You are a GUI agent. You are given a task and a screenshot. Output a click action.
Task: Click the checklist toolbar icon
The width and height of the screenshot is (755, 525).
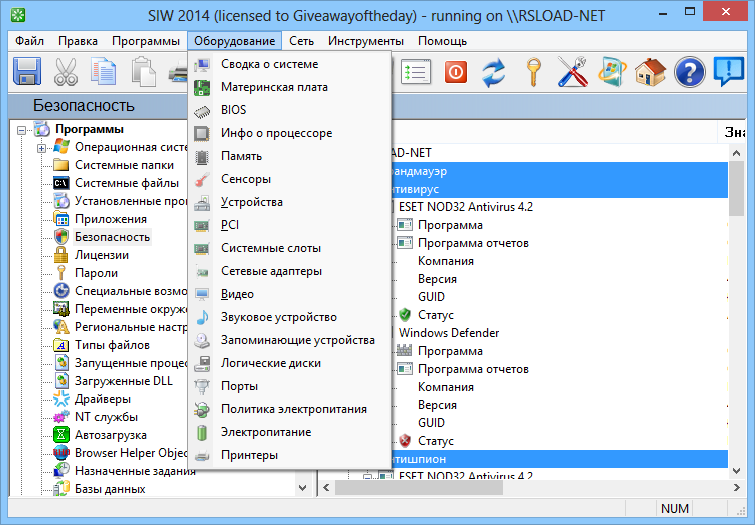[x=416, y=72]
